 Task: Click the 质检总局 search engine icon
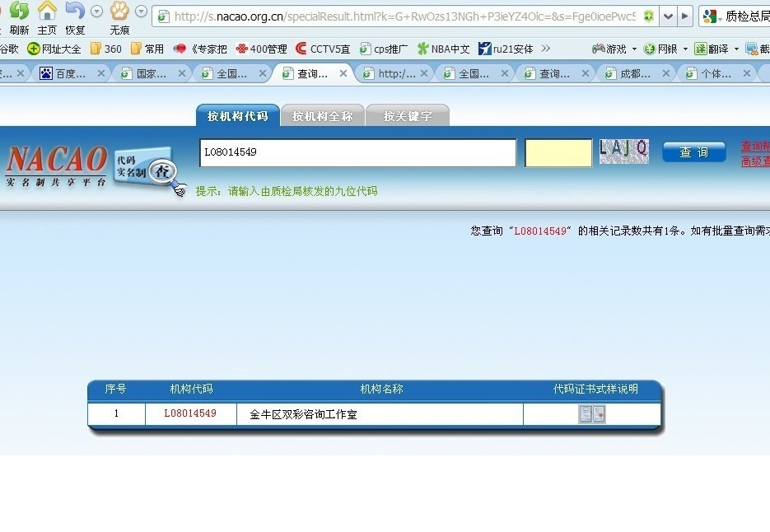pyautogui.click(x=709, y=16)
